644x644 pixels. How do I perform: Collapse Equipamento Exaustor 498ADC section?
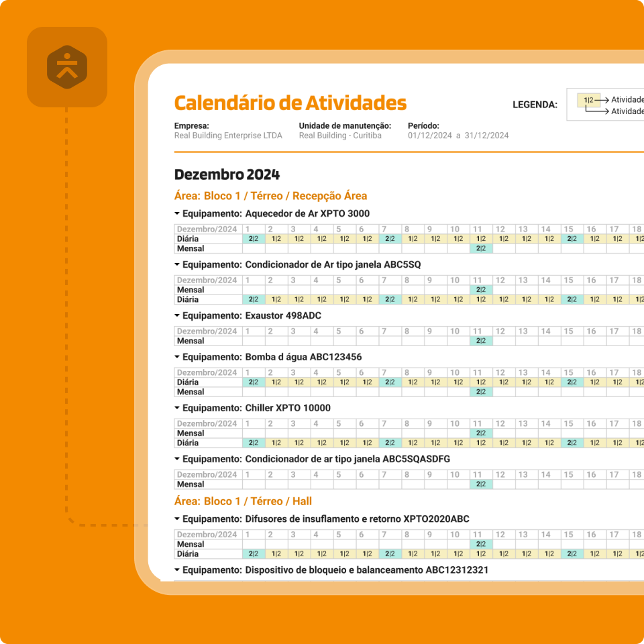[x=176, y=315]
